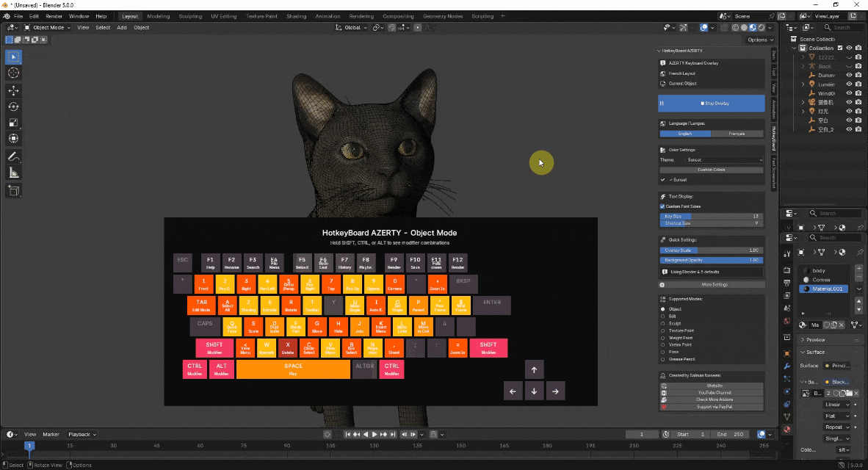Select the Cursor tool in the toolbar

(14, 73)
